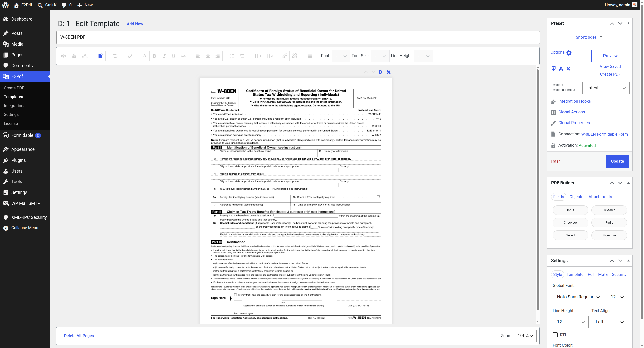Viewport: 644px width, 348px height.
Task: Switch to the Objects tab
Action: pyautogui.click(x=576, y=197)
